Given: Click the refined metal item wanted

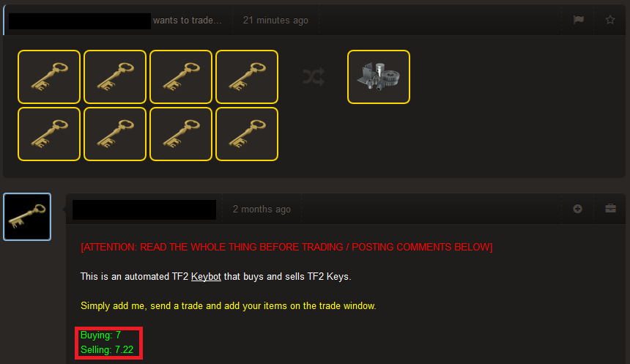Looking at the screenshot, I should (379, 77).
